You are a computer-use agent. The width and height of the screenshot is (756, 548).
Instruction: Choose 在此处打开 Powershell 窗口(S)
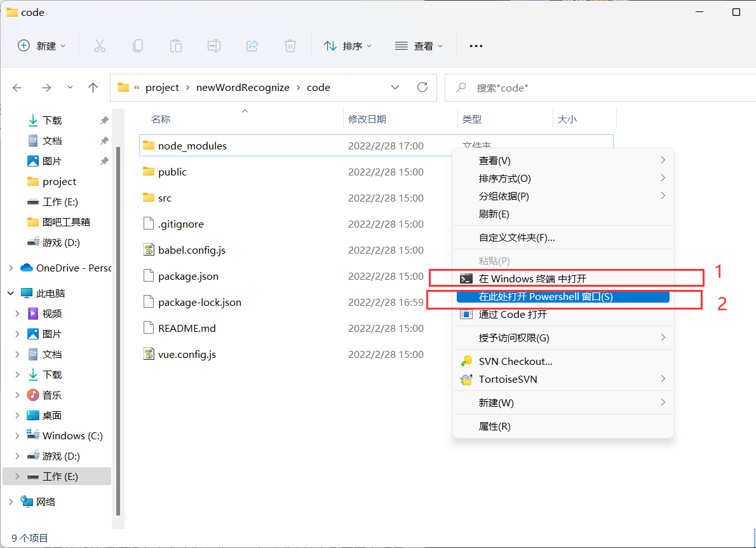point(563,296)
